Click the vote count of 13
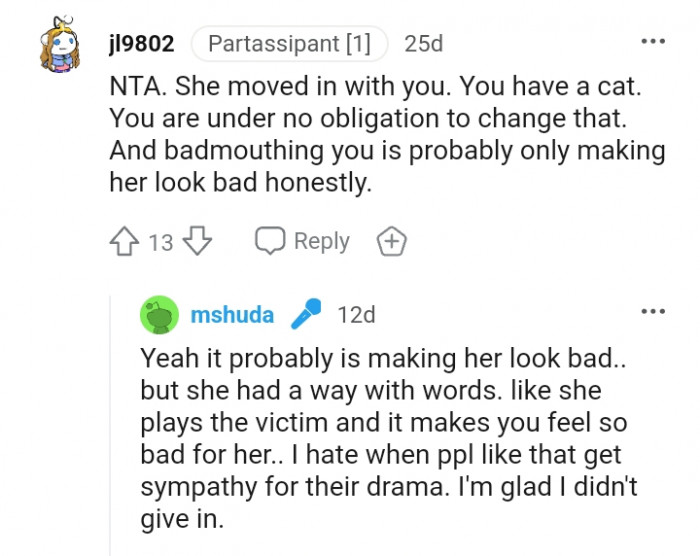 [161, 242]
